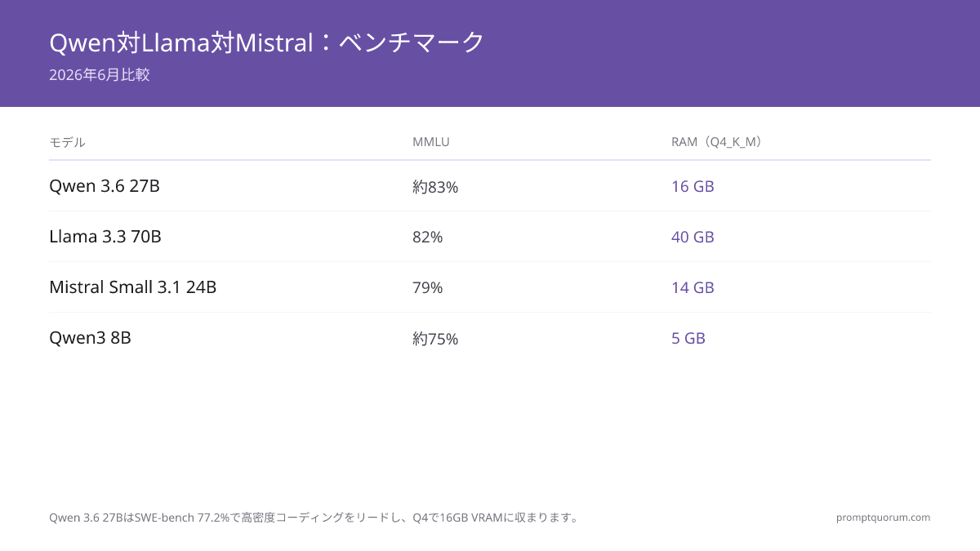Image resolution: width=980 pixels, height=551 pixels.
Task: Click the '14 GB' RAM value
Action: 693,287
